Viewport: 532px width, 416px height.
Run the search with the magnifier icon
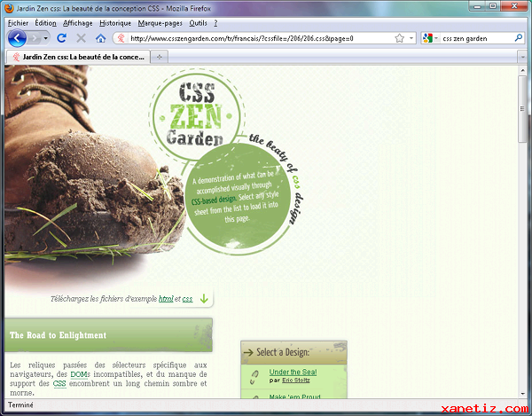click(518, 38)
